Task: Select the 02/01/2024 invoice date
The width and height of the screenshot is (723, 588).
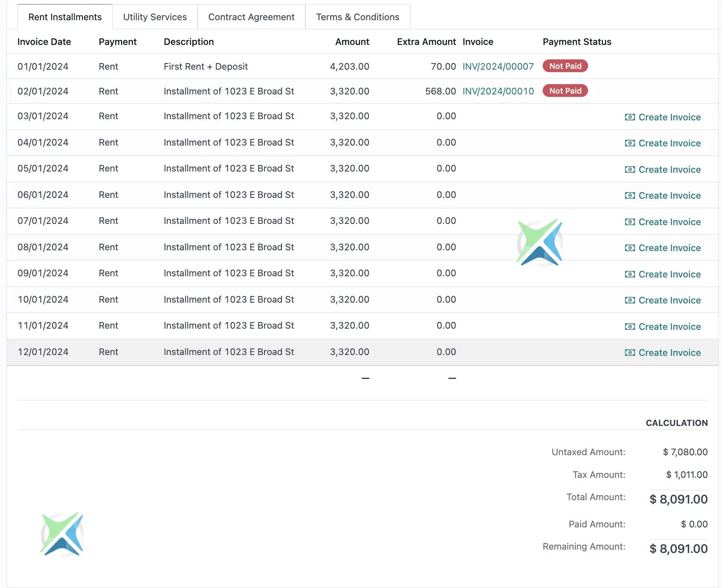Action: (x=43, y=91)
